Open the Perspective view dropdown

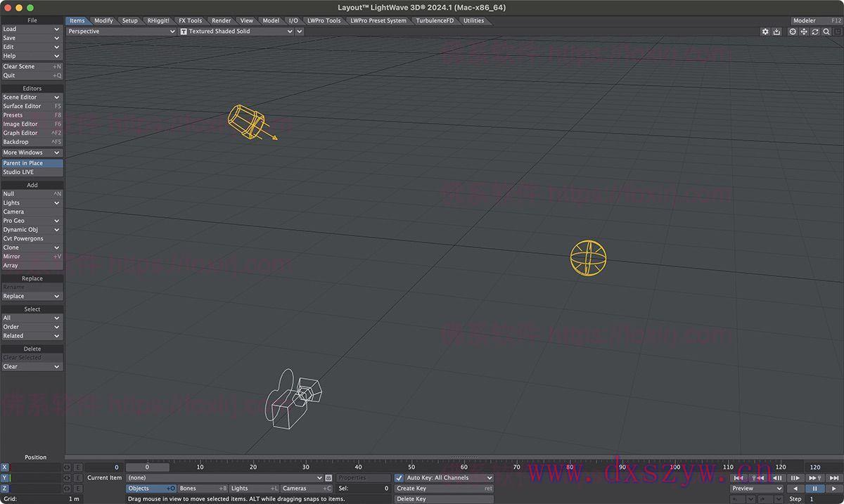[121, 32]
